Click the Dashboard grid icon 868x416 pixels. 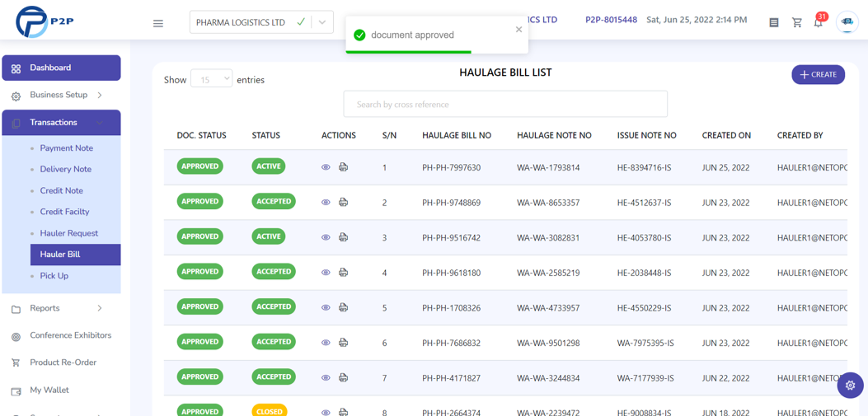(16, 68)
